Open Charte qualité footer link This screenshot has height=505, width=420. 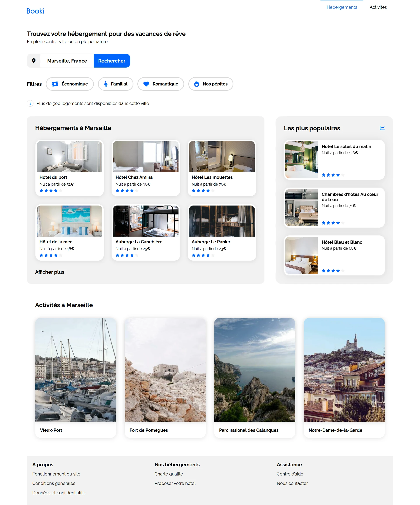click(x=169, y=474)
